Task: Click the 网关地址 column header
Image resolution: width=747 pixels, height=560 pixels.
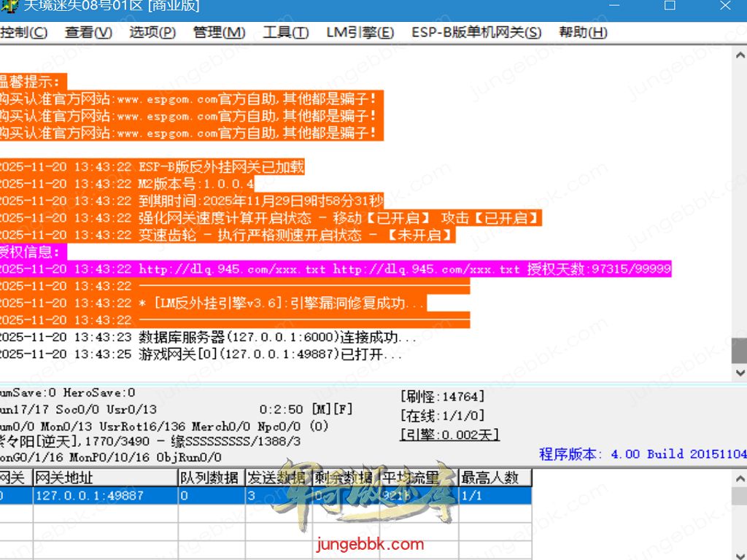Action: pos(105,478)
